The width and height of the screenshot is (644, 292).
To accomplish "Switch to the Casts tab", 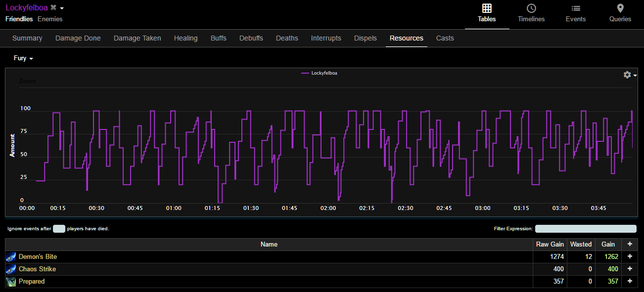I will tap(445, 38).
